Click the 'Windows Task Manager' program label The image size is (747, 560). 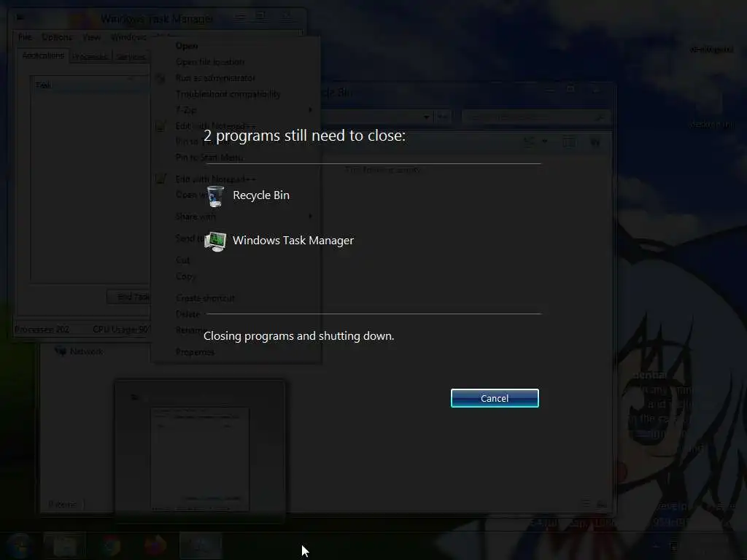tap(293, 241)
